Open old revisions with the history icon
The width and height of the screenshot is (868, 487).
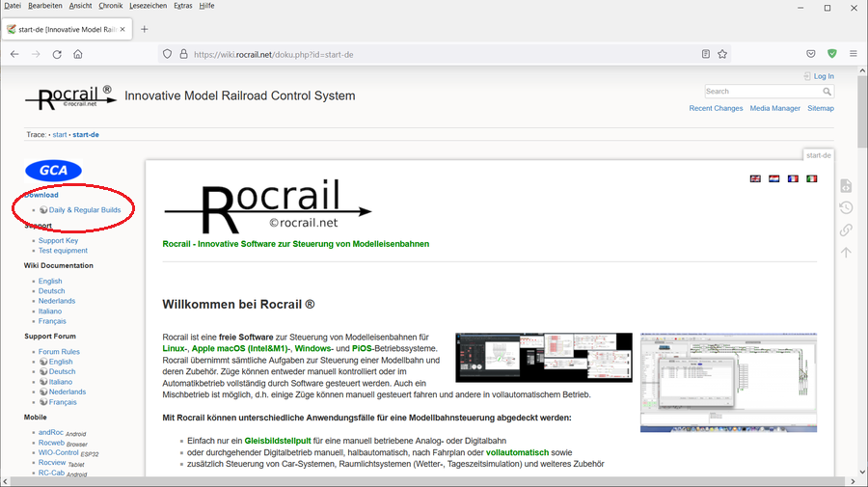point(846,207)
